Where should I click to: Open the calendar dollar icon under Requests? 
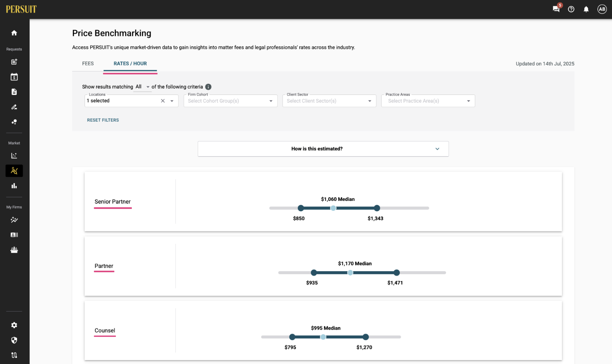[14, 77]
